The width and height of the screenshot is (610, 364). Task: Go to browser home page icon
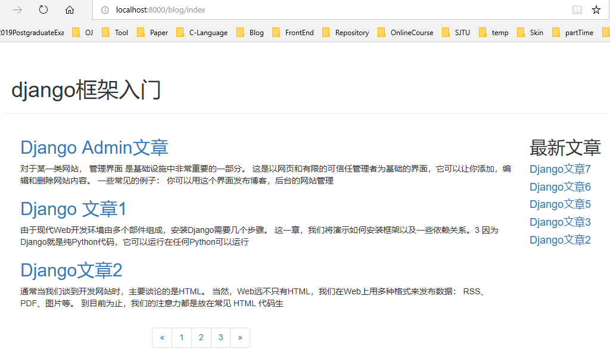click(70, 10)
